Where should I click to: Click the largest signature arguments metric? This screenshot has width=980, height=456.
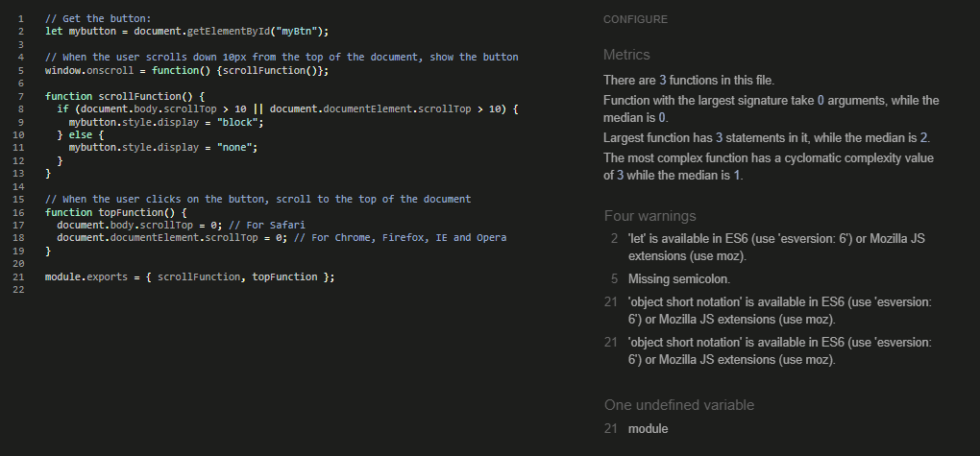tap(772, 109)
